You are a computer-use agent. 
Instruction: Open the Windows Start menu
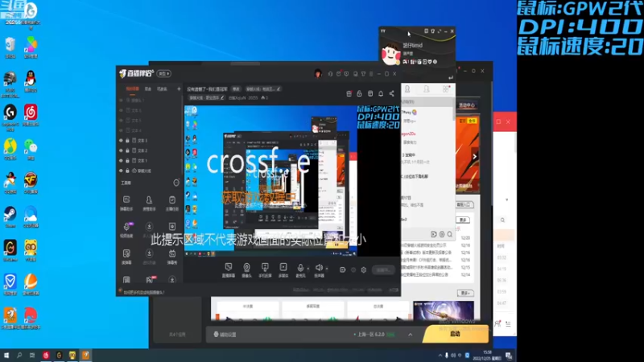click(6, 356)
